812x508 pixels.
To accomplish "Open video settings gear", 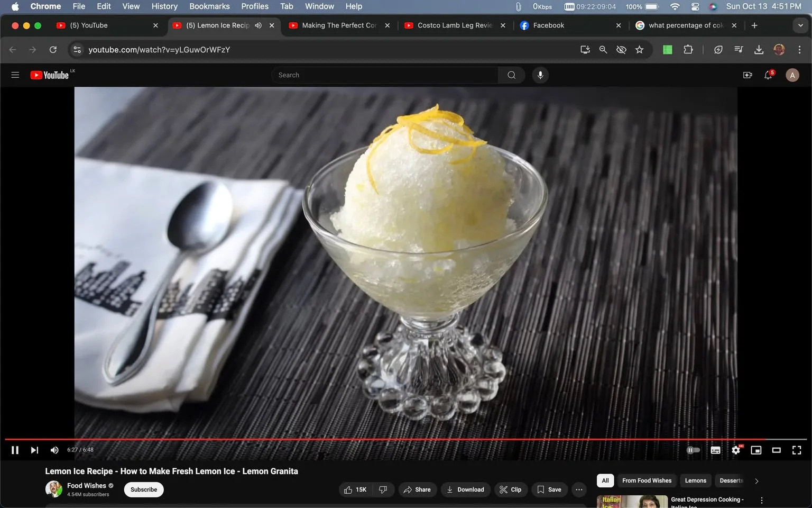I will coord(736,450).
